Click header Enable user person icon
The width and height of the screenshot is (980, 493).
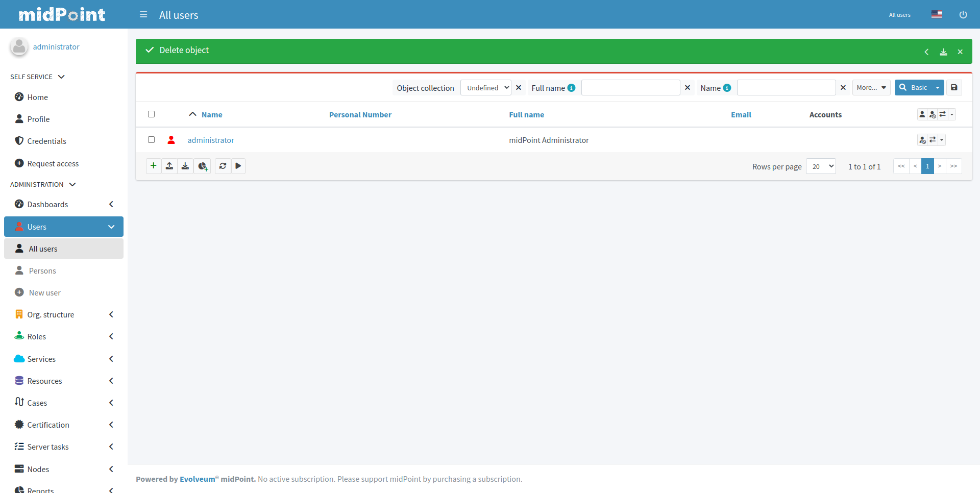[x=922, y=114]
